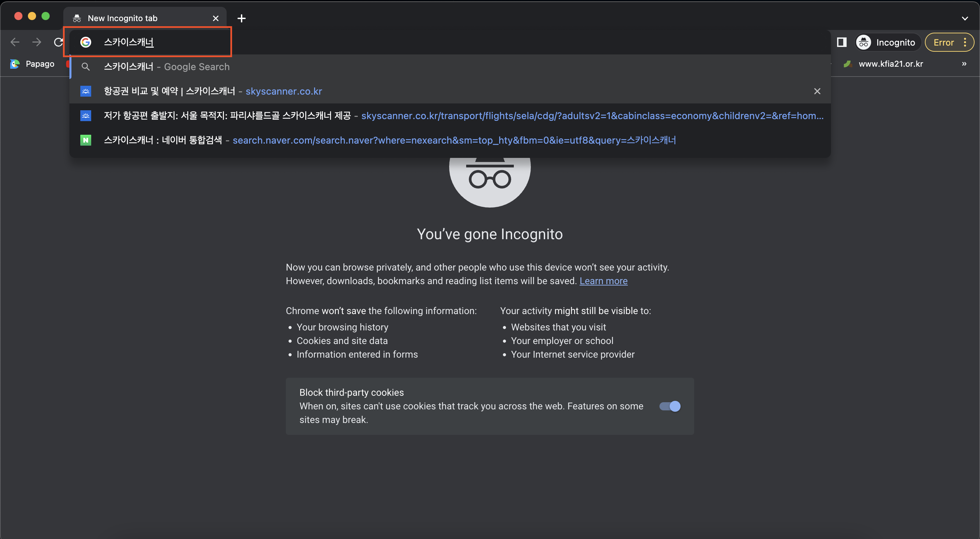Select the skyscanner.co.kr homepage suggestion
The width and height of the screenshot is (980, 539).
coord(213,91)
